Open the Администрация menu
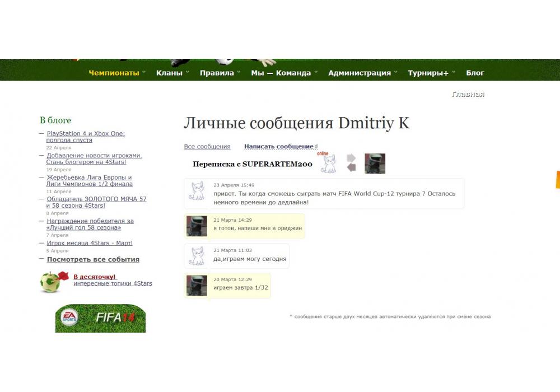This screenshot has height=392, width=560. point(360,73)
